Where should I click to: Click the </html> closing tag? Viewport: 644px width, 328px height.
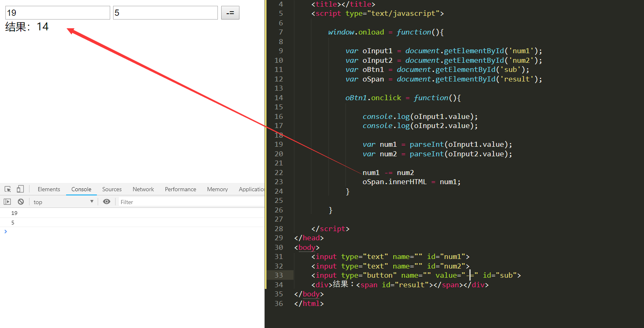(x=309, y=303)
